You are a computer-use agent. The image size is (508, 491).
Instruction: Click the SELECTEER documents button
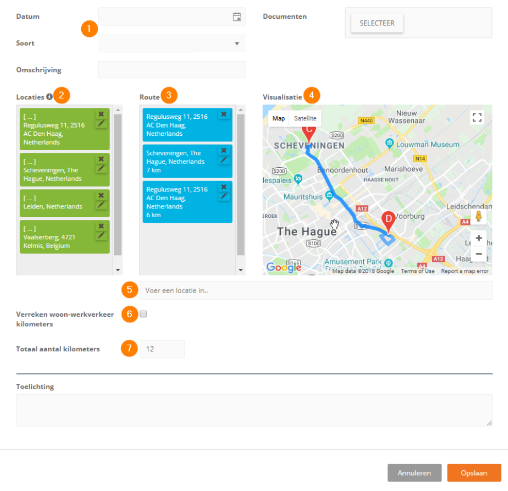pos(377,23)
